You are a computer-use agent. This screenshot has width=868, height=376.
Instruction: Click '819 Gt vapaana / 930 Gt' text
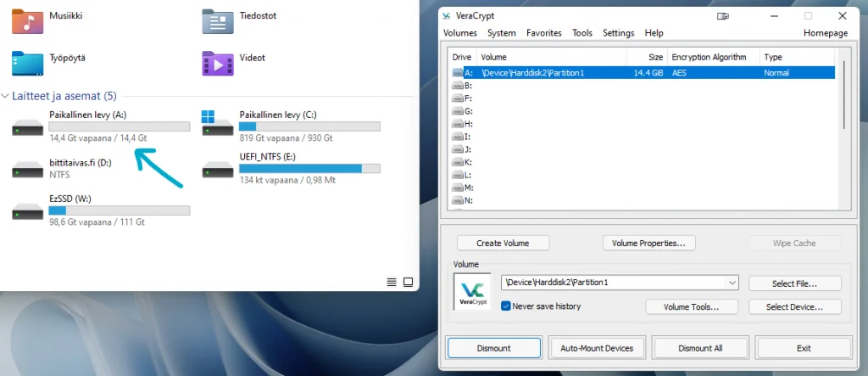click(x=285, y=138)
